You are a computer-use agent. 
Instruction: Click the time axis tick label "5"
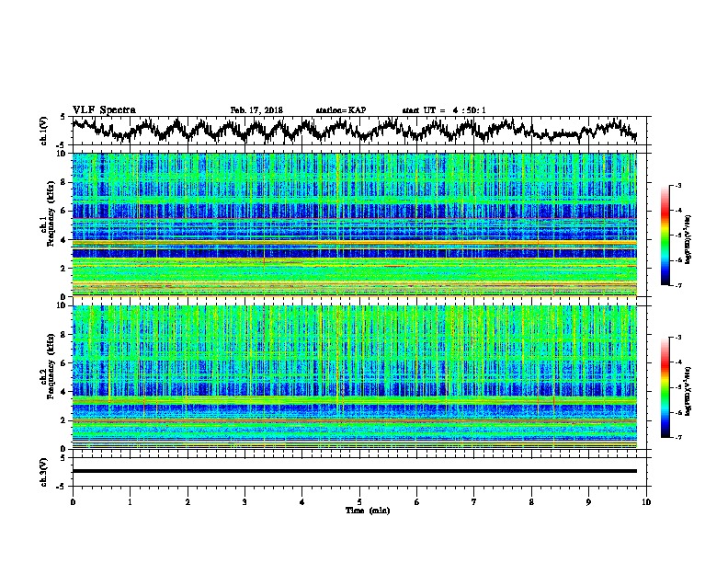[x=359, y=502]
